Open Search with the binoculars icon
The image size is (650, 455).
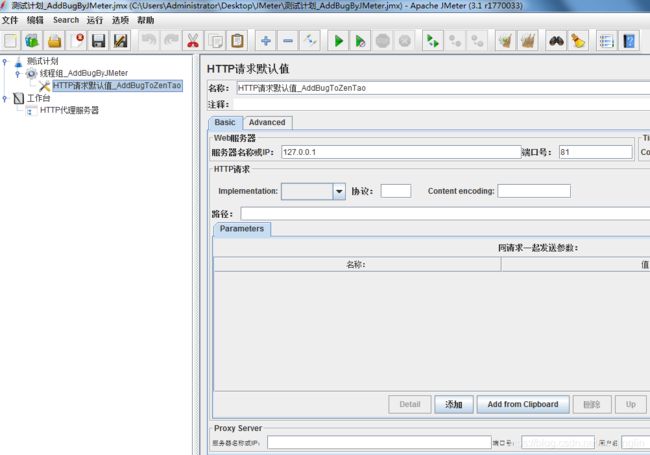coord(556,41)
